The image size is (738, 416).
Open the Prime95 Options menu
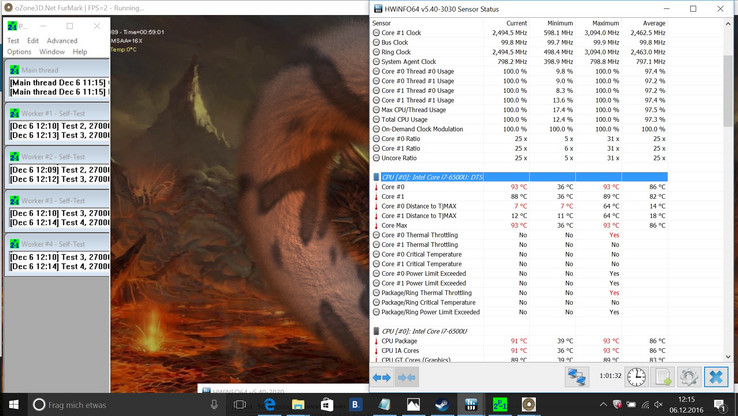point(19,52)
